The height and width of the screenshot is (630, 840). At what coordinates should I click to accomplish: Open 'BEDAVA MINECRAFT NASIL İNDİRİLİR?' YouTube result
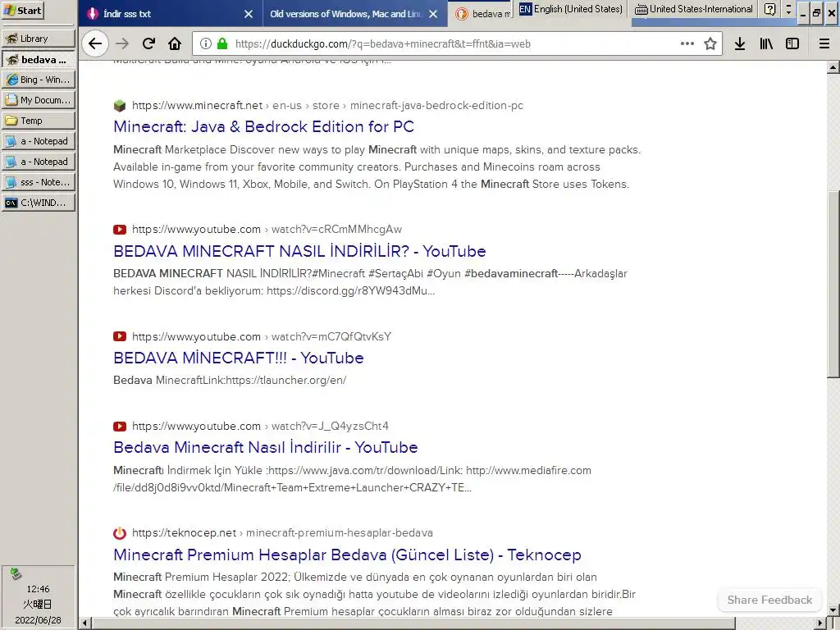tap(299, 251)
